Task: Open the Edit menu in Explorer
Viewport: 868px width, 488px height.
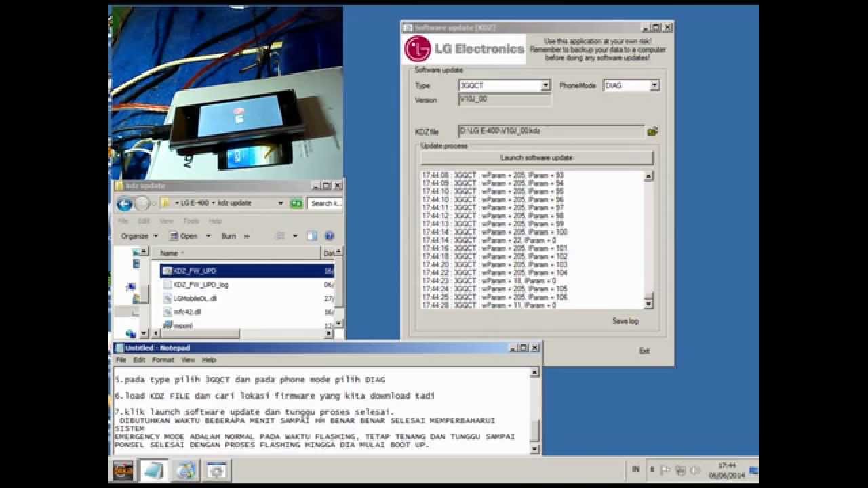Action: click(144, 221)
